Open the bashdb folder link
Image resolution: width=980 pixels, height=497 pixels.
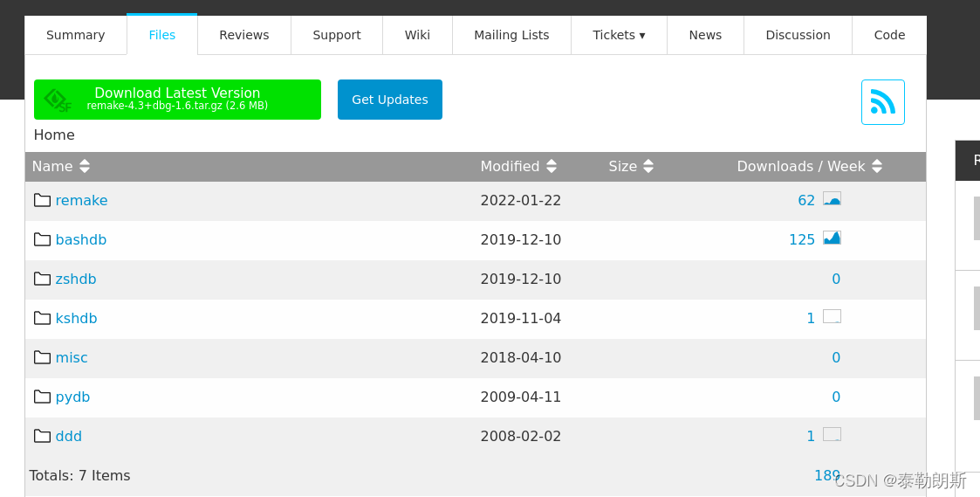click(x=80, y=239)
